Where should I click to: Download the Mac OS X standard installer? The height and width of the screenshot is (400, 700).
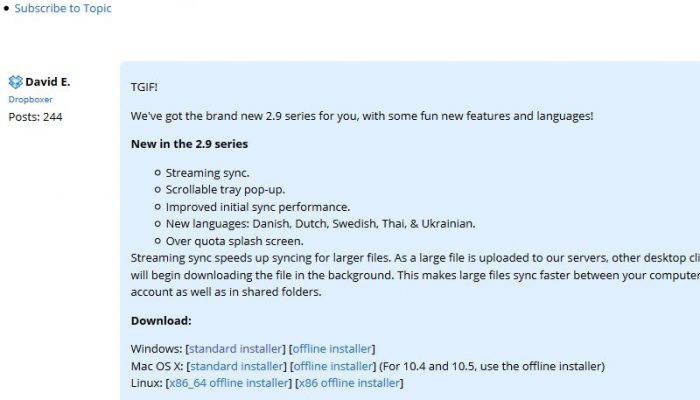pyautogui.click(x=237, y=366)
